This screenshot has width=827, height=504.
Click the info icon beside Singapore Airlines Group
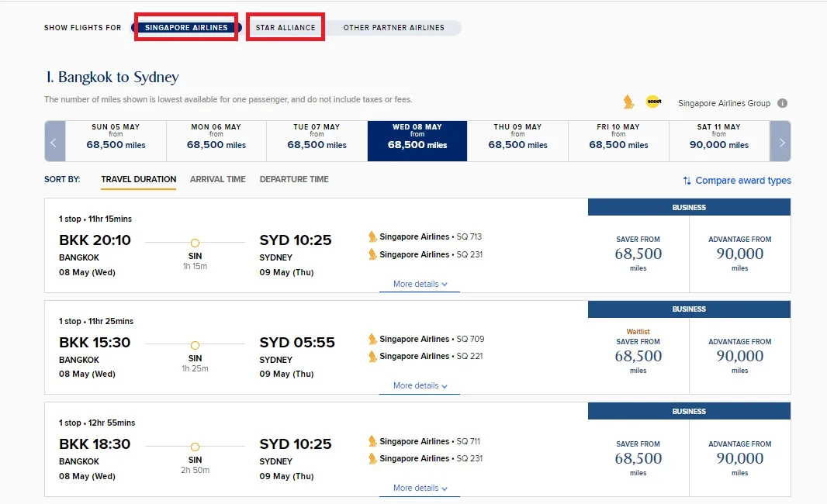[x=782, y=103]
